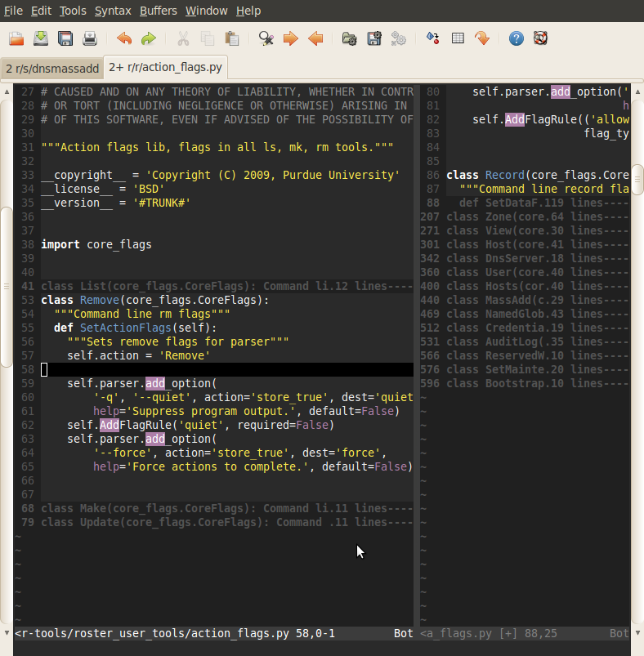The image size is (644, 656).
Task: Click the Jump to tag arrow icon
Action: click(x=482, y=38)
